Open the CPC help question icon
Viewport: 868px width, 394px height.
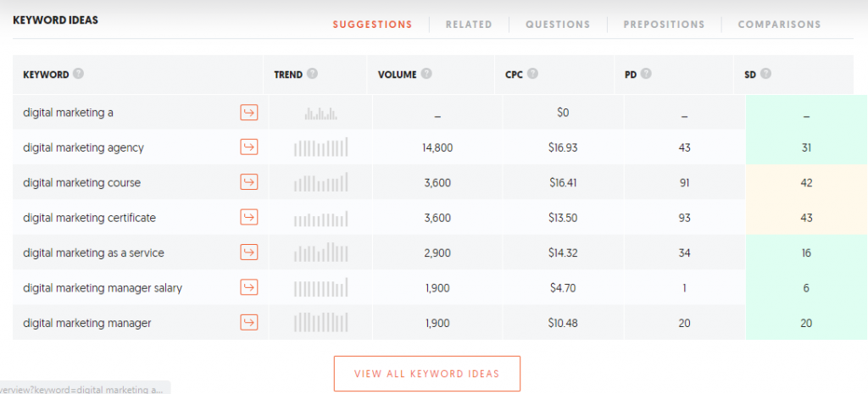tap(532, 74)
